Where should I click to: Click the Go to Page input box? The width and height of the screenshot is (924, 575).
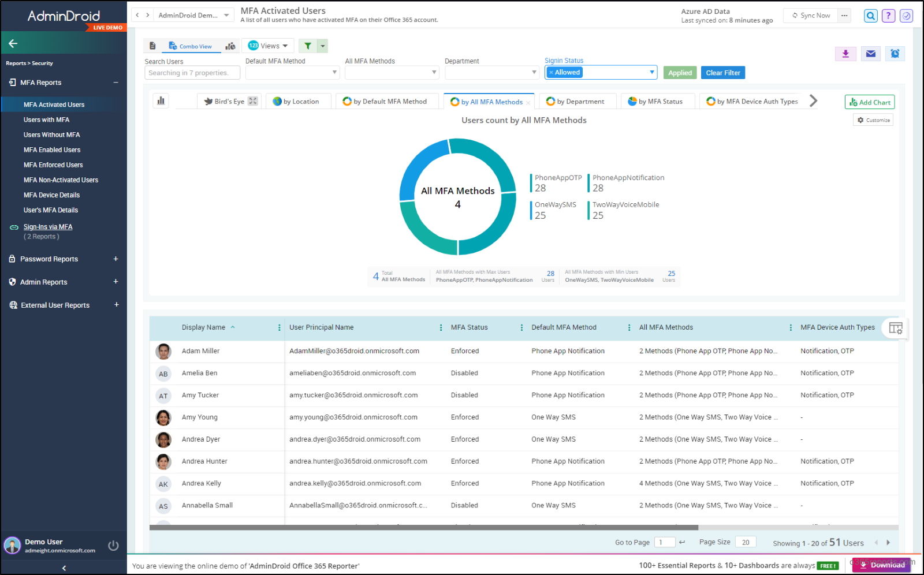tap(664, 542)
